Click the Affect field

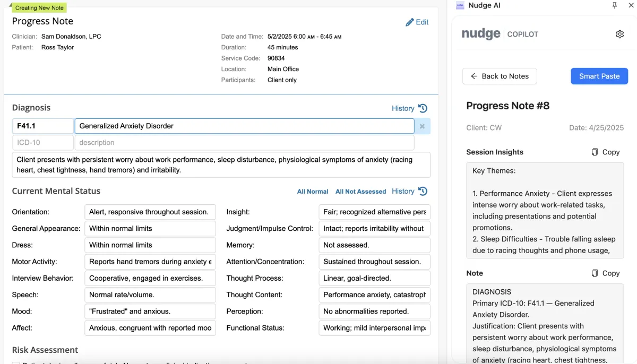coord(150,328)
